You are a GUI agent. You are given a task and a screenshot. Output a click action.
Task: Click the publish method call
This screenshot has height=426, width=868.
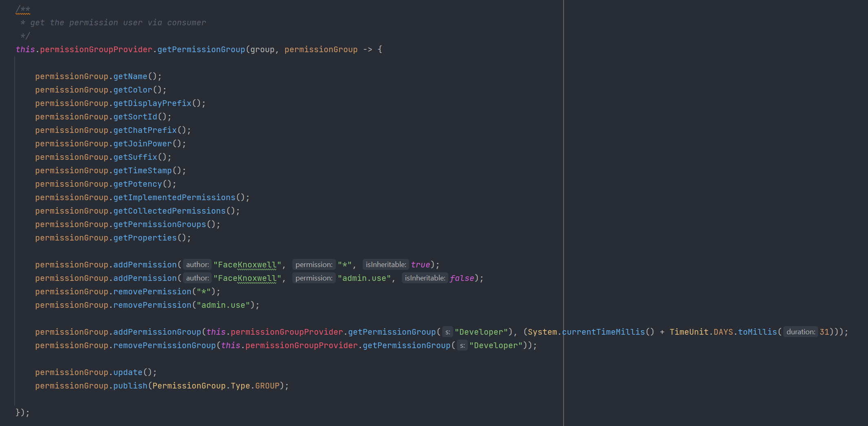pyautogui.click(x=130, y=386)
